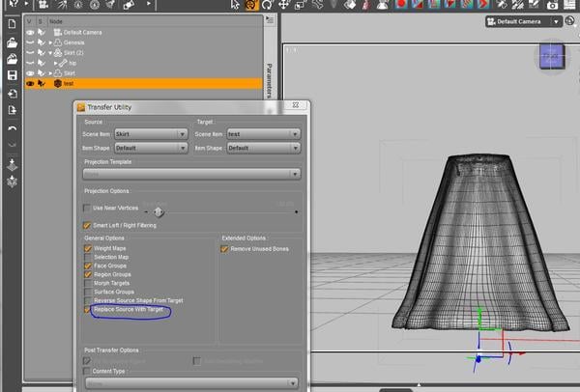The width and height of the screenshot is (580, 392).
Task: Click the Undo arrow icon
Action: click(12, 128)
